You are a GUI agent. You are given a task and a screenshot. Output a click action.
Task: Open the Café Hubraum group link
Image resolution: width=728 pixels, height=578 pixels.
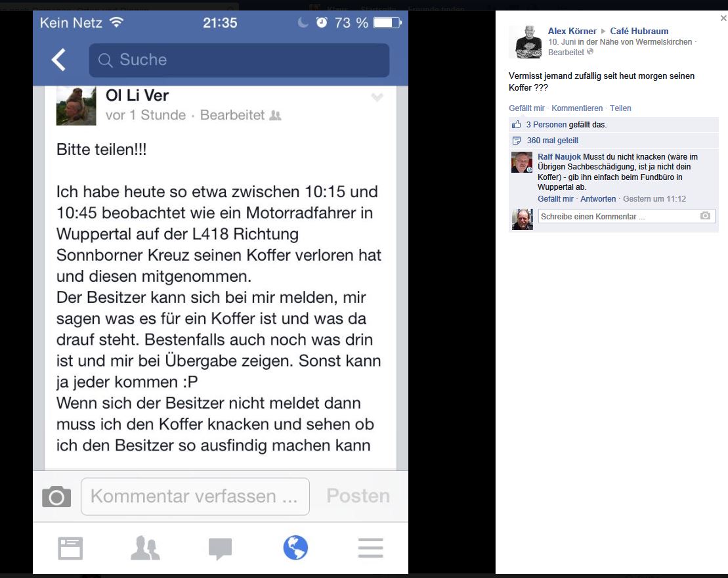point(639,31)
